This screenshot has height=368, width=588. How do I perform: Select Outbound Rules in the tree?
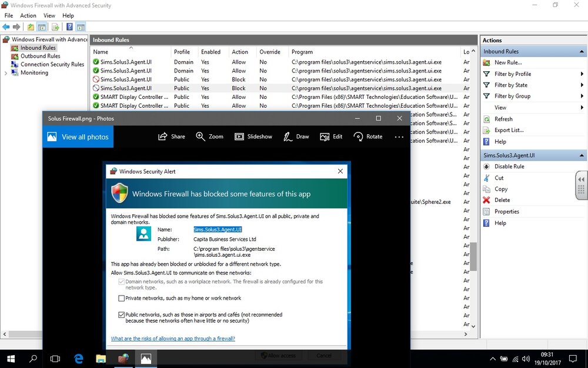pos(40,56)
